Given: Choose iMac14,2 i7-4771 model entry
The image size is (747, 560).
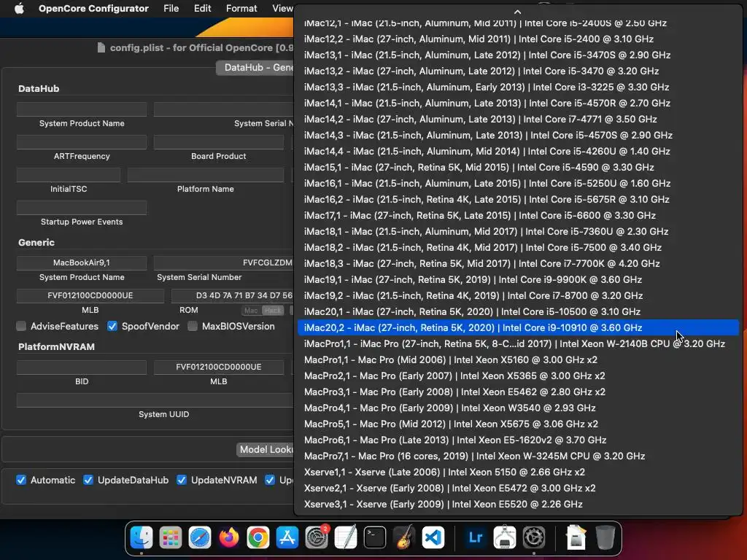Looking at the screenshot, I should (518, 119).
